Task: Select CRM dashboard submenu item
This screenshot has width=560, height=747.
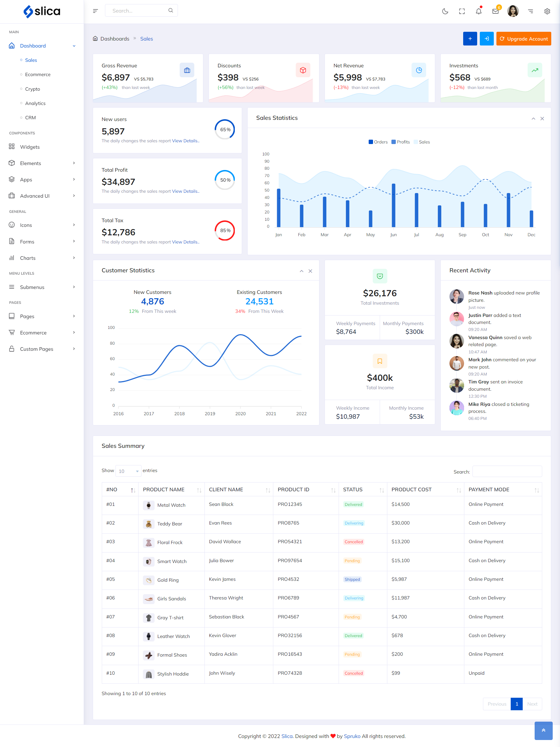Action: point(30,118)
